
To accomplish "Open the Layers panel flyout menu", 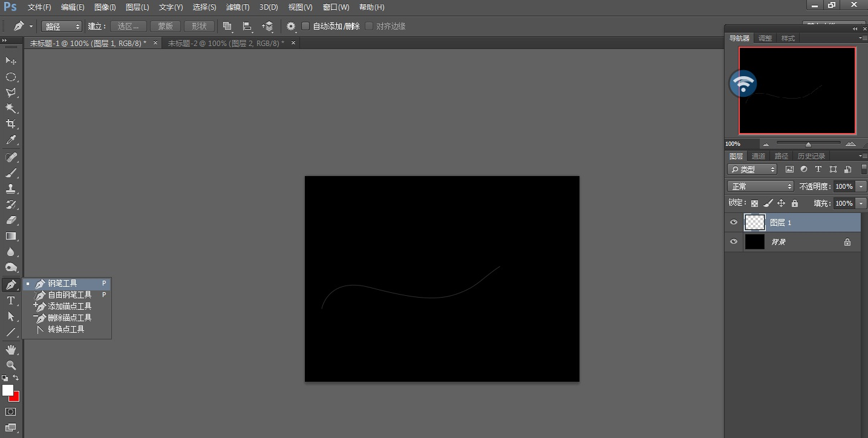I will click(863, 156).
